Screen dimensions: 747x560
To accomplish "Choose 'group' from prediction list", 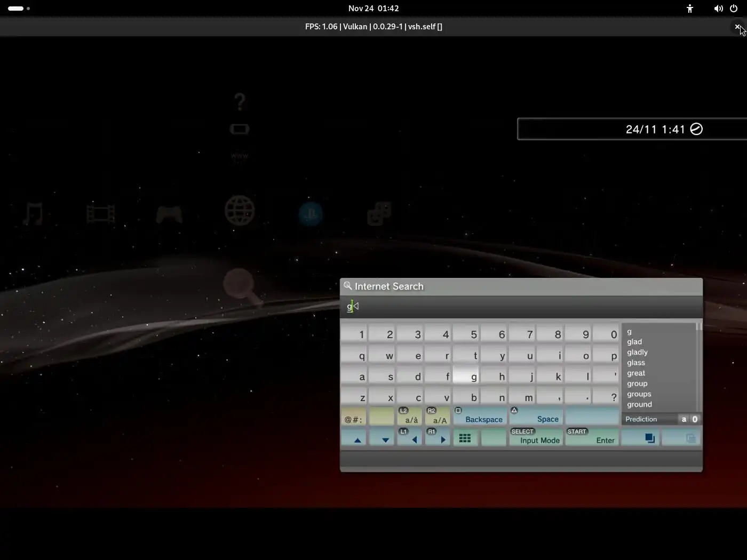I will click(637, 383).
